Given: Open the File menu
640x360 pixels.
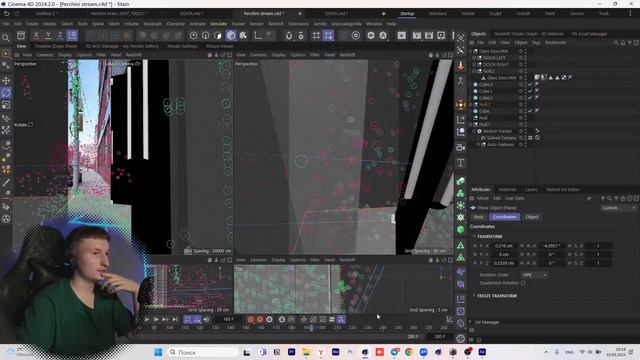Looking at the screenshot, I should [x=6, y=24].
